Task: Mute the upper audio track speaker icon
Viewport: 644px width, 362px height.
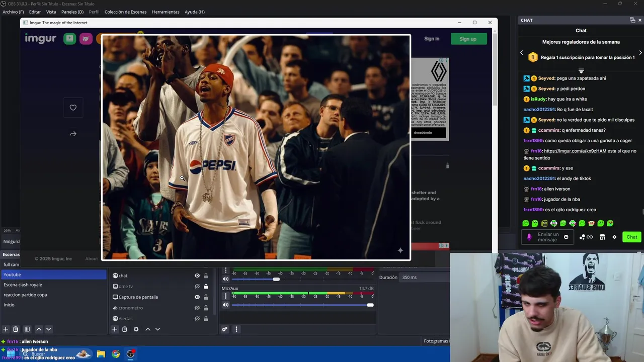Action: point(226,279)
